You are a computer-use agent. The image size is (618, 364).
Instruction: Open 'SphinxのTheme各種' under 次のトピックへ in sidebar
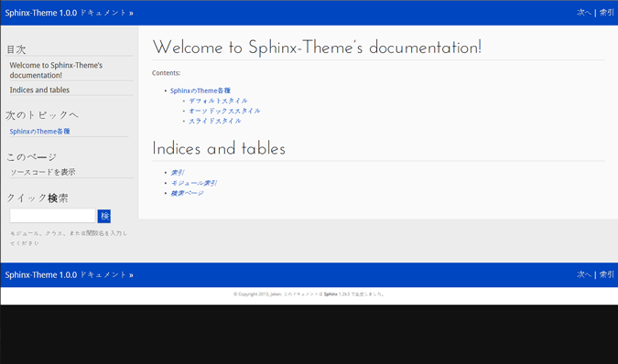pos(39,132)
